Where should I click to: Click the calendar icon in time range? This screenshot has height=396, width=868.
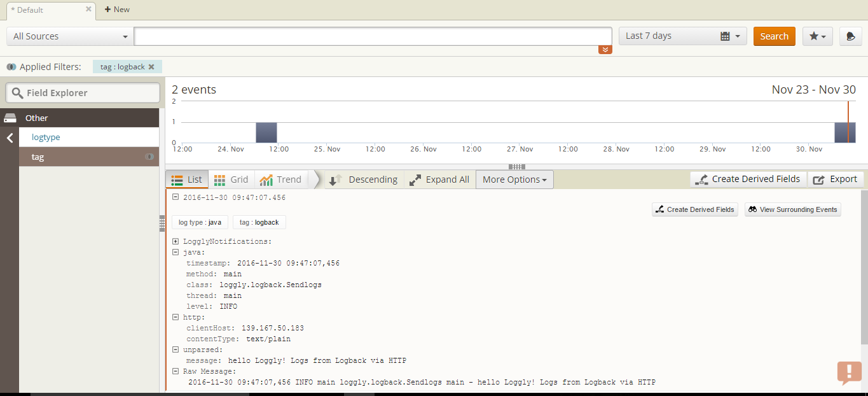coord(725,36)
